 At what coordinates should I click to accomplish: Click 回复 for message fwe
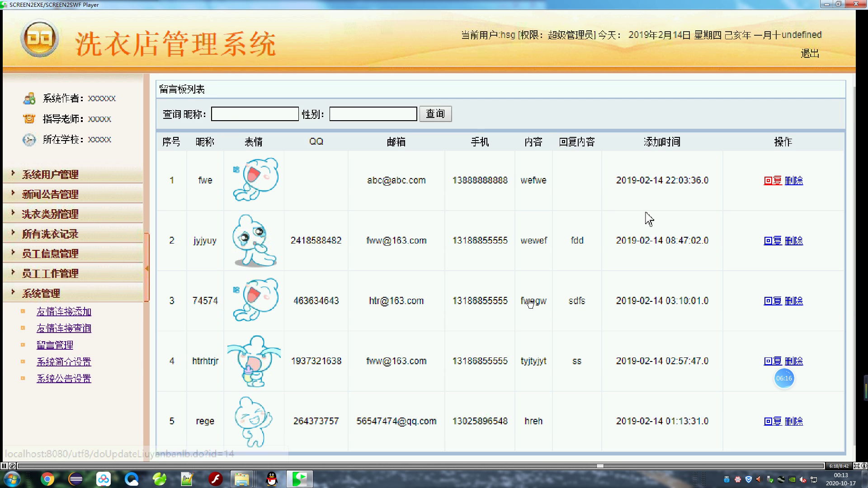pos(773,181)
